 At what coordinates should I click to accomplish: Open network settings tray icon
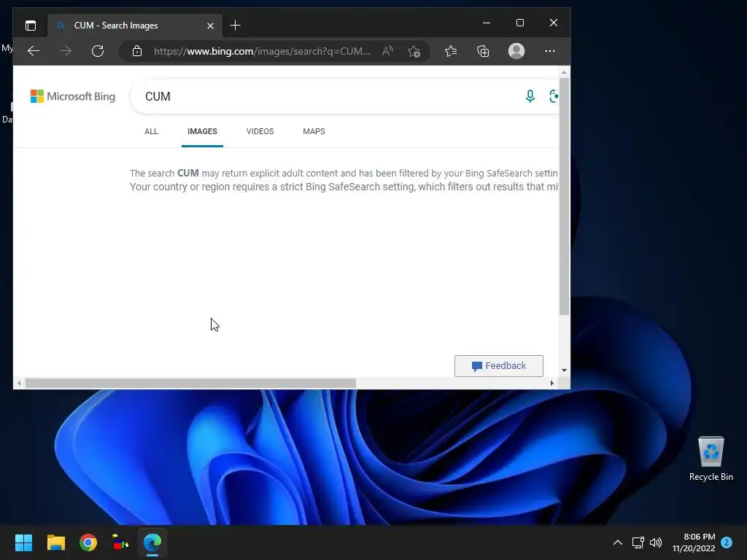tap(638, 542)
